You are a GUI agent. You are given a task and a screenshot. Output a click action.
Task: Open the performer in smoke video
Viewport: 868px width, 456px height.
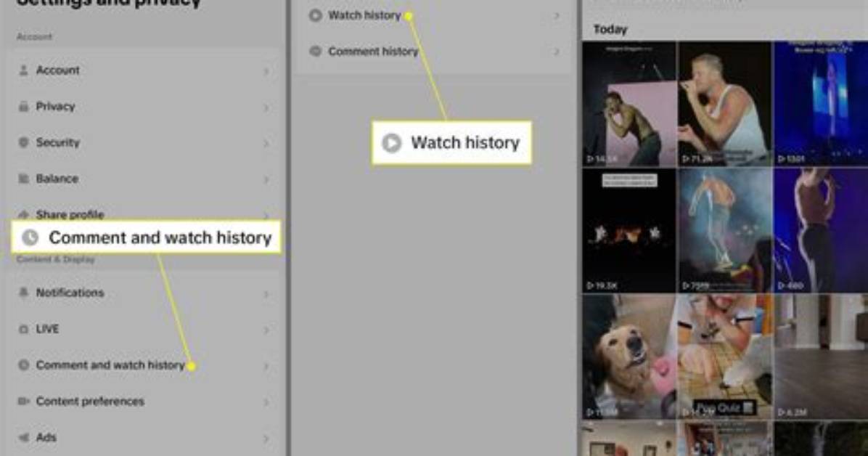pyautogui.click(x=724, y=230)
